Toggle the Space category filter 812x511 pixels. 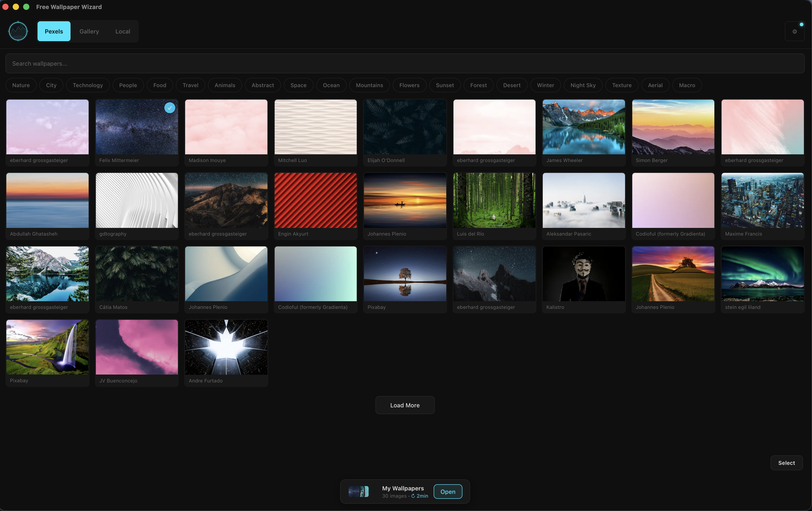pyautogui.click(x=298, y=85)
